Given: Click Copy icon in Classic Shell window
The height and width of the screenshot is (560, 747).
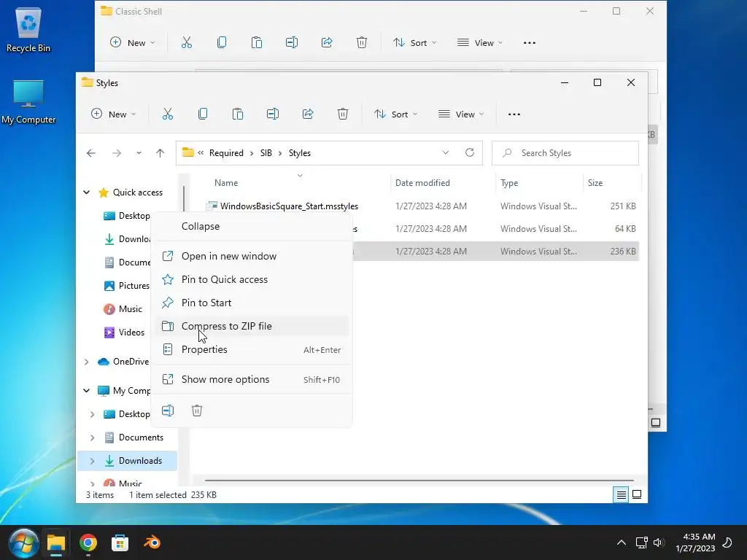Looking at the screenshot, I should pos(222,43).
